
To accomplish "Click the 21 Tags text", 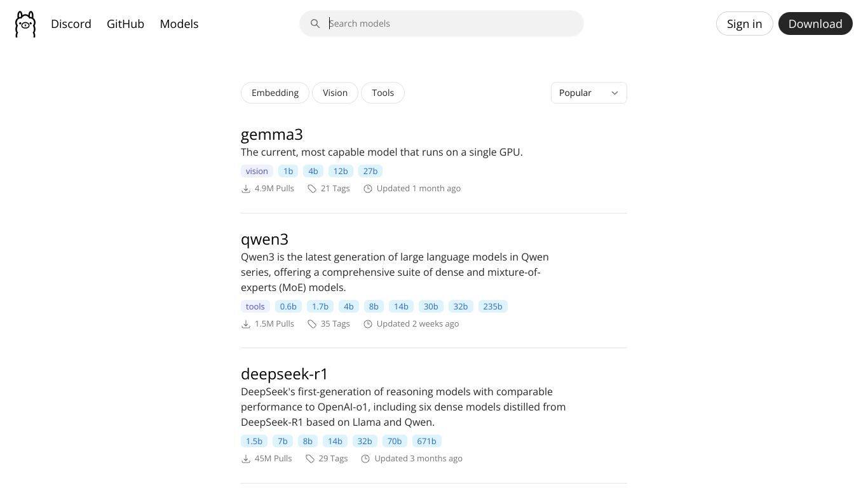I will tap(336, 189).
